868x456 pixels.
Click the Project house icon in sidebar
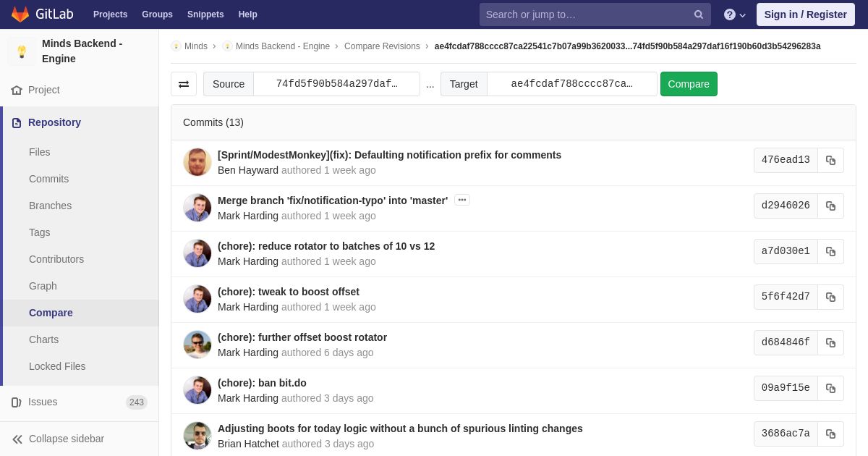[17, 90]
